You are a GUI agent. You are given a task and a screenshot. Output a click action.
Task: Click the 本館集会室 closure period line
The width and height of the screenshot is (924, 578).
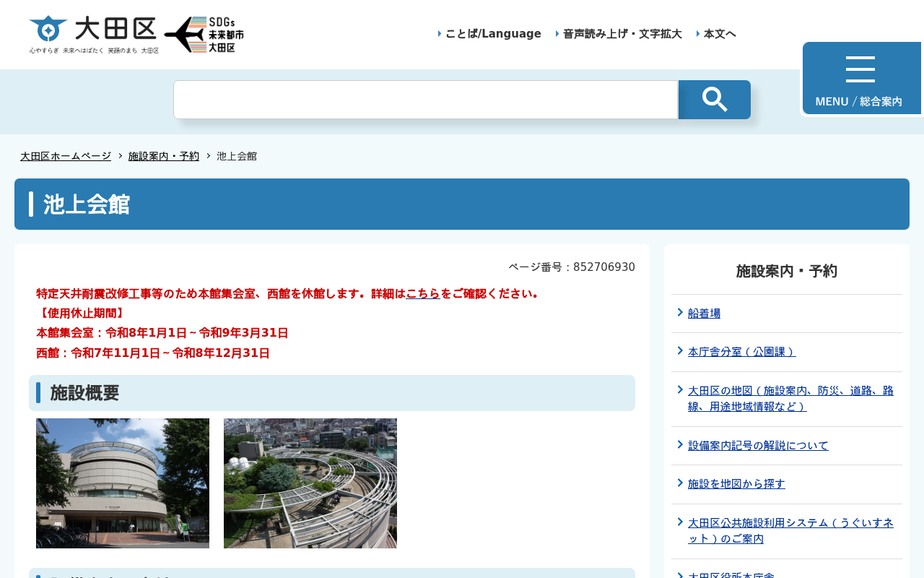162,333
